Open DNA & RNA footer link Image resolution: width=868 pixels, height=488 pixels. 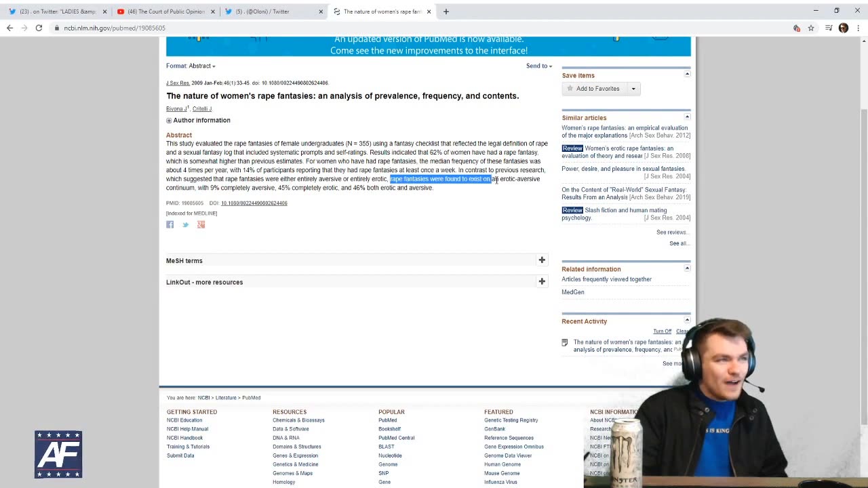point(285,438)
